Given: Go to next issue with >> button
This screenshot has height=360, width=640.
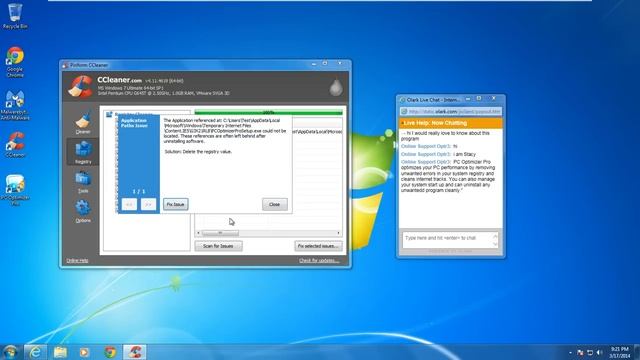Looking at the screenshot, I should [148, 204].
